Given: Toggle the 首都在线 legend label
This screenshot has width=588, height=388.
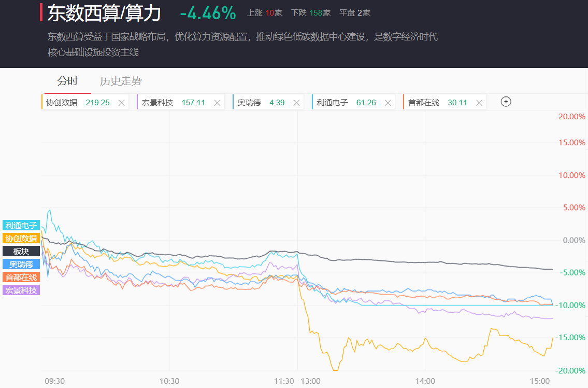Looking at the screenshot, I should (21, 277).
